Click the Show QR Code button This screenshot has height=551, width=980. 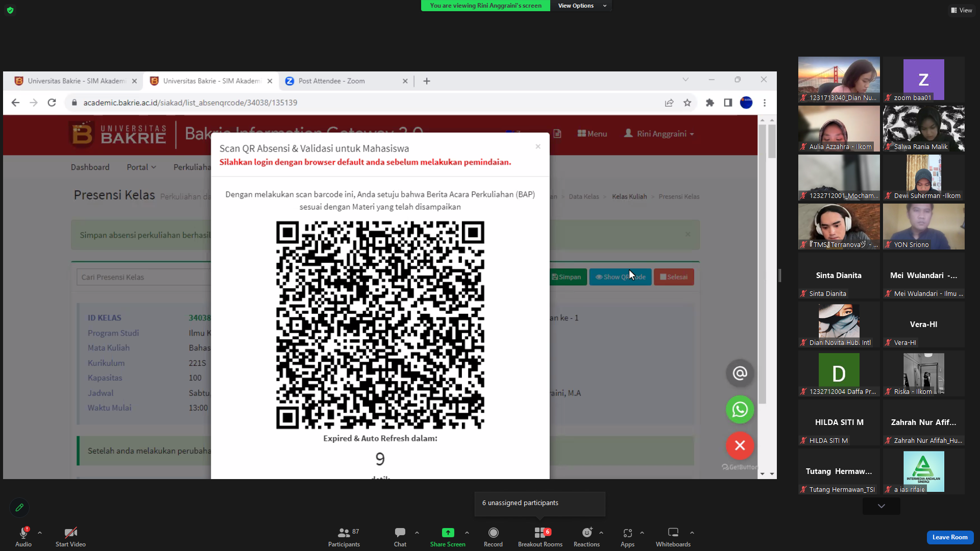tap(620, 277)
